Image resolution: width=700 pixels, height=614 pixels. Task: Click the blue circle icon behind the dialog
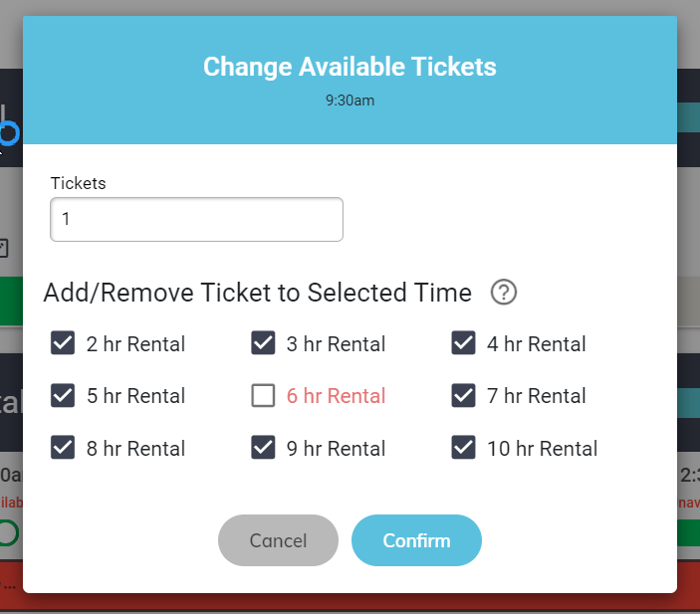(x=10, y=133)
